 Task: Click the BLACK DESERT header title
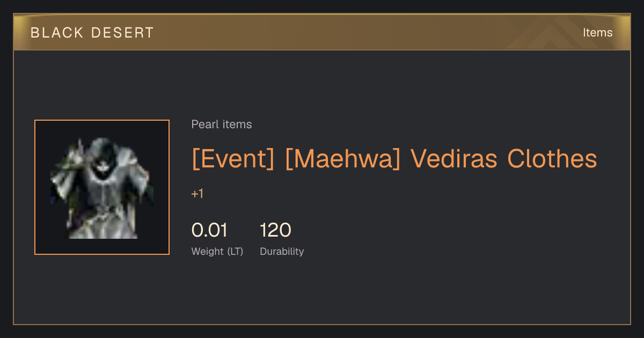[x=92, y=33]
